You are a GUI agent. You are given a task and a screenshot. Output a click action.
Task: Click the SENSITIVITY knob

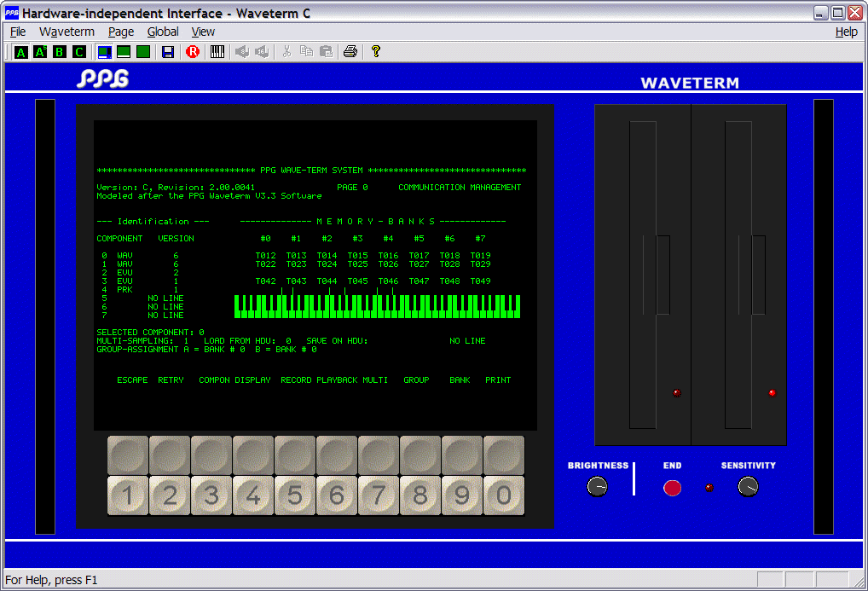pyautogui.click(x=749, y=487)
